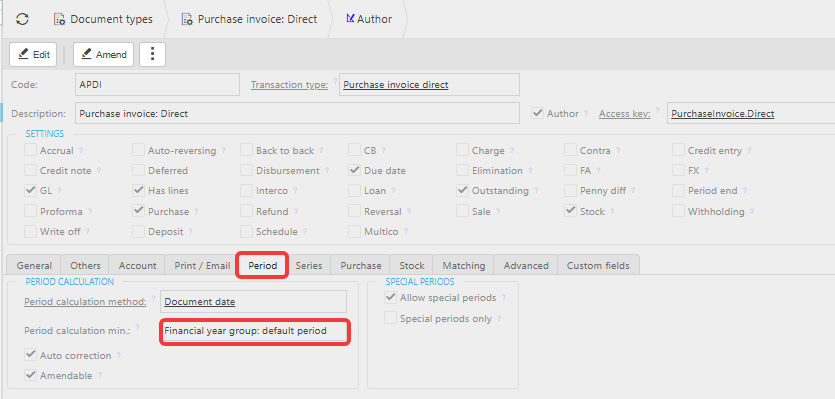
Task: Click the Purchase invoice direct transaction type field
Action: [x=429, y=85]
